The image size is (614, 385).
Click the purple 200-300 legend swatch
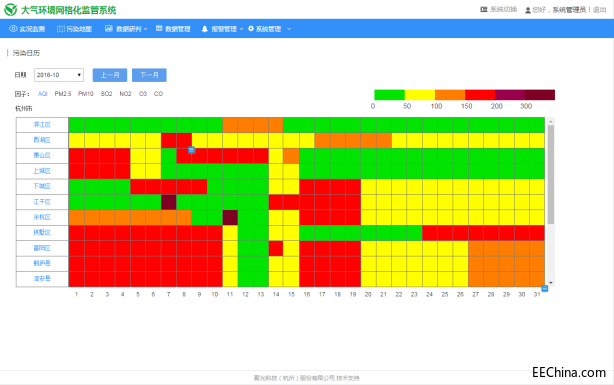click(510, 95)
